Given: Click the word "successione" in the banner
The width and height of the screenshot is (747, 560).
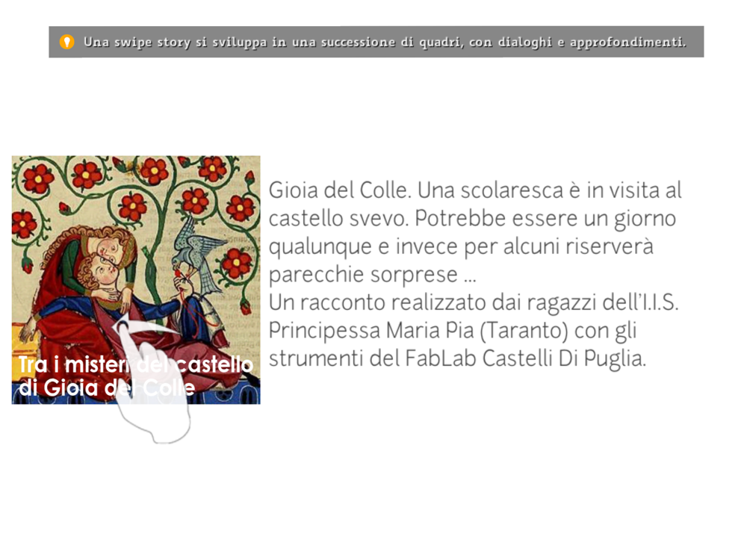Looking at the screenshot, I should click(359, 43).
